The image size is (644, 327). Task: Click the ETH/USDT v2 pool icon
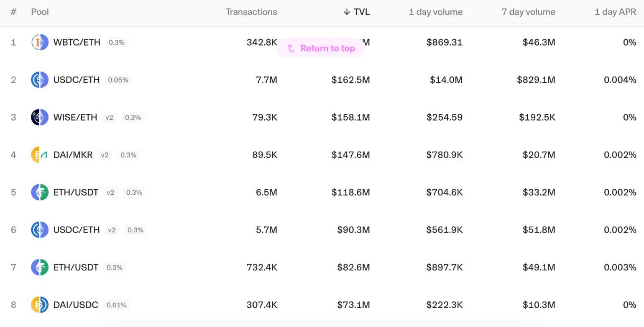coord(39,192)
